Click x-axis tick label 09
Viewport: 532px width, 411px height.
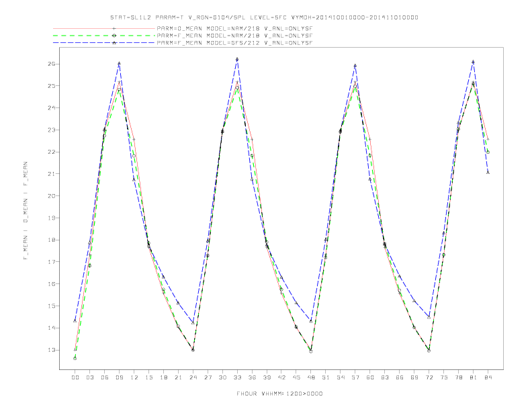(119, 377)
